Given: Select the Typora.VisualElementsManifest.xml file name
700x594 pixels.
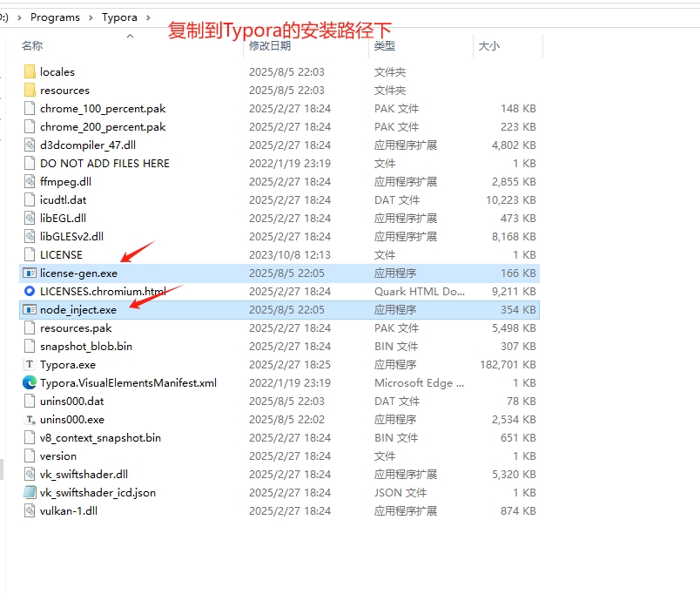Looking at the screenshot, I should [x=128, y=383].
